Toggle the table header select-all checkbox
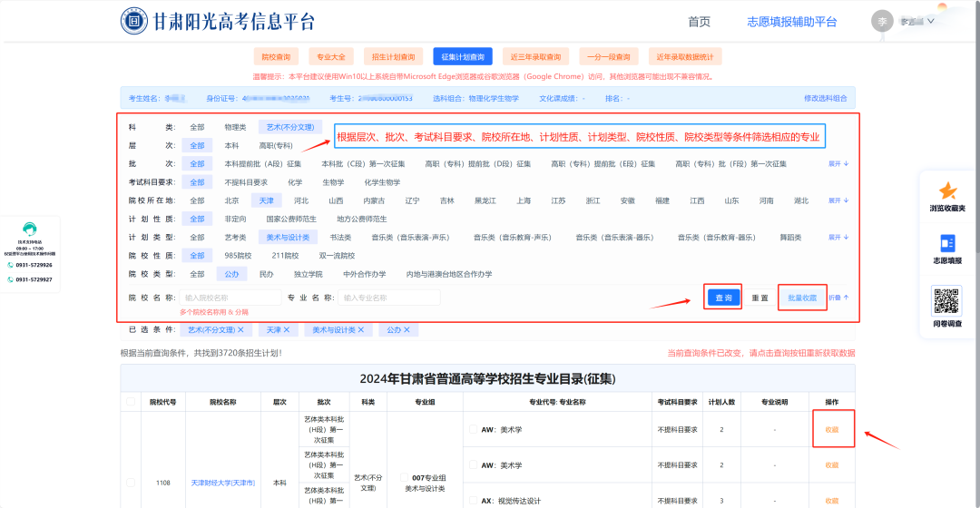Viewport: 980px width, 508px height. coord(131,402)
